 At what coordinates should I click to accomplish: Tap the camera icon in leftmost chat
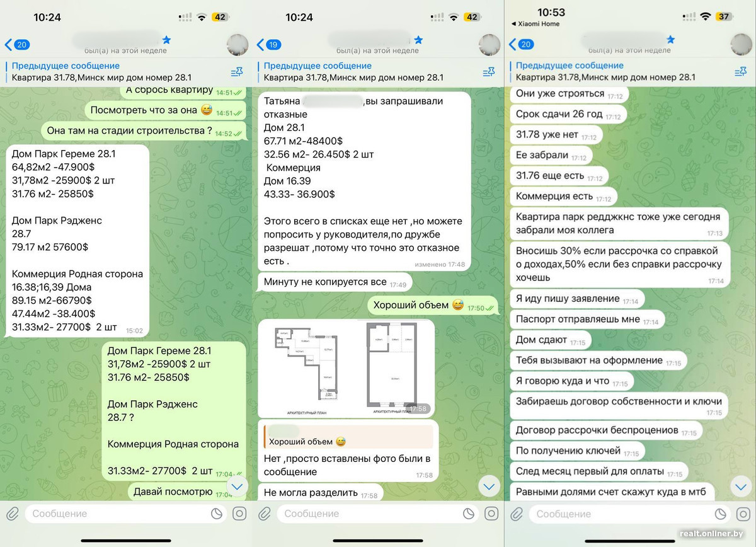pyautogui.click(x=239, y=514)
